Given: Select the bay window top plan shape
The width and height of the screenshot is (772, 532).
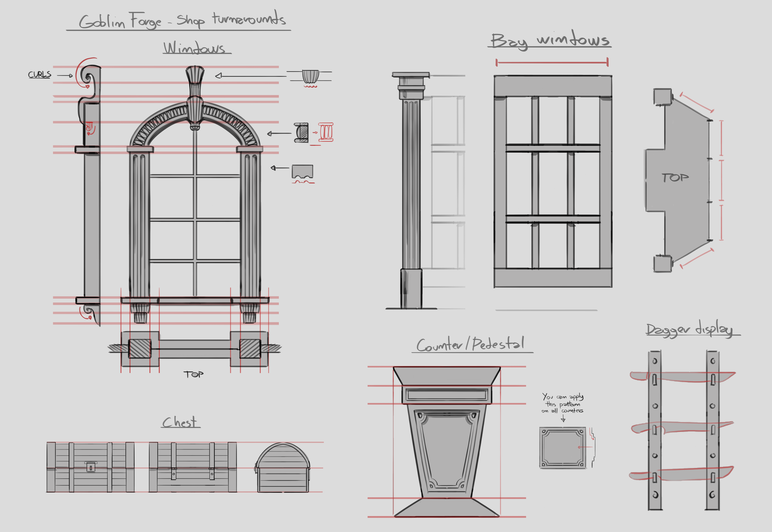Looking at the screenshot, I should [x=678, y=180].
